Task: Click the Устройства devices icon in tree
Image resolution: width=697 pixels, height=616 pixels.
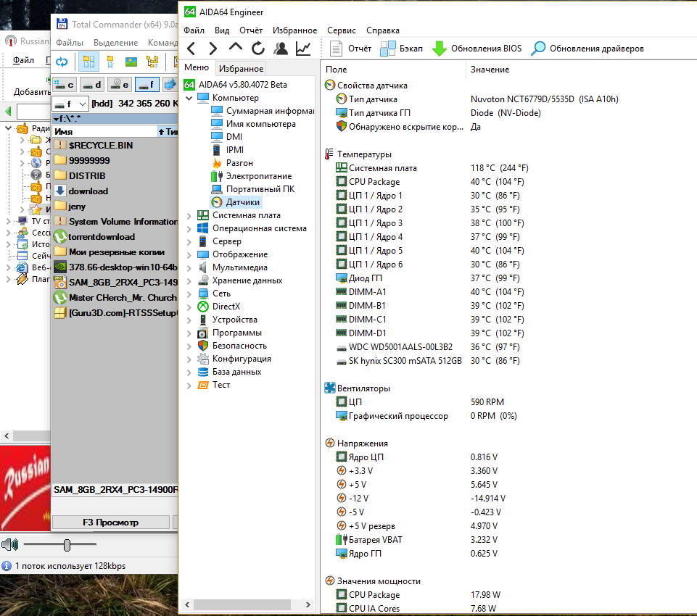Action: point(203,320)
